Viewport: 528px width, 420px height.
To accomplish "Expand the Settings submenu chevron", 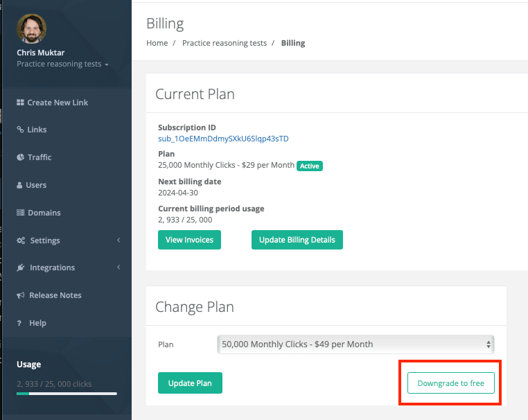I will 118,240.
